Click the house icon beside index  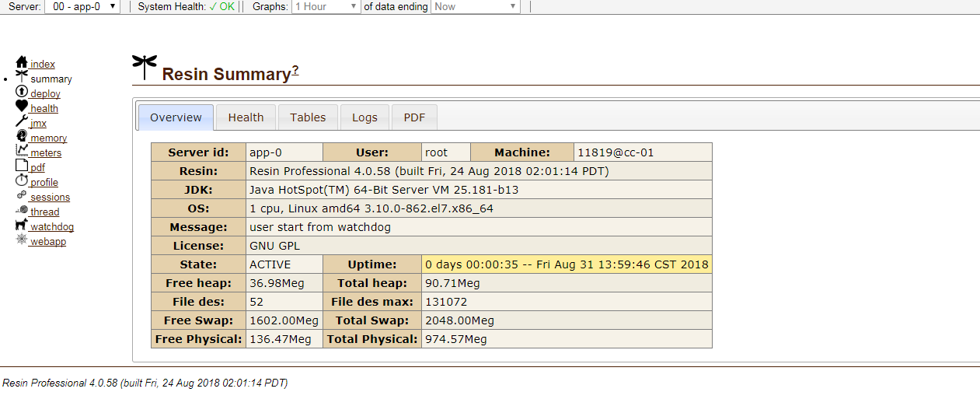(22, 62)
